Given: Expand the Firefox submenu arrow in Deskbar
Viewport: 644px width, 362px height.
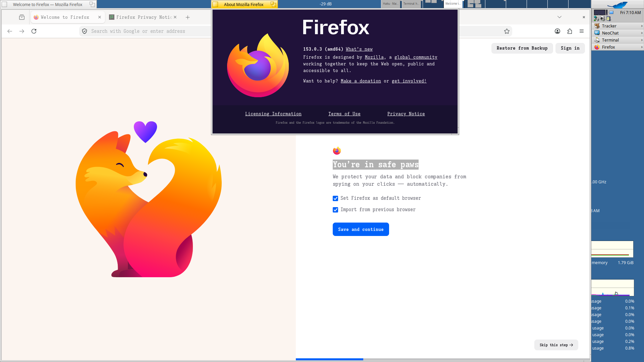Looking at the screenshot, I should [x=642, y=47].
